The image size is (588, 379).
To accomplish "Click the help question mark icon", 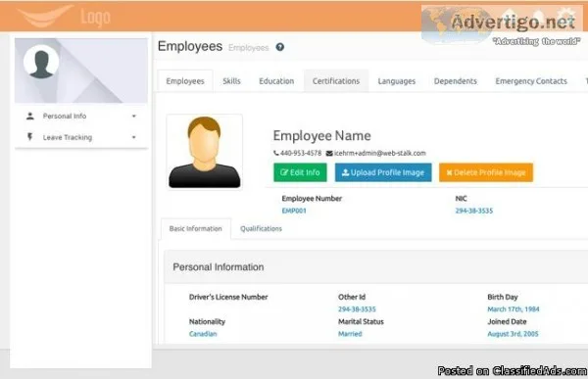I will click(x=279, y=47).
